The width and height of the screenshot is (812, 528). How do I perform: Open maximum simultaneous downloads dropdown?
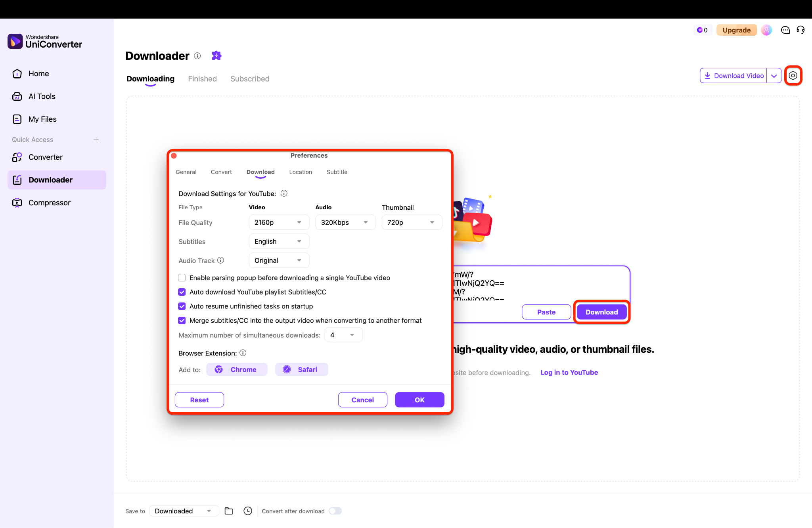[343, 335]
